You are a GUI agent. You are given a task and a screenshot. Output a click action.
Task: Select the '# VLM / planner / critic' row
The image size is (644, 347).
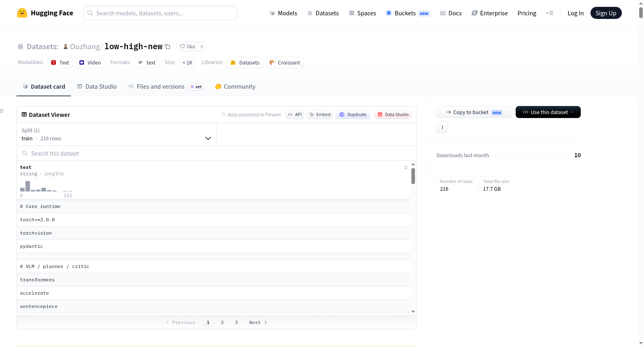(x=213, y=266)
